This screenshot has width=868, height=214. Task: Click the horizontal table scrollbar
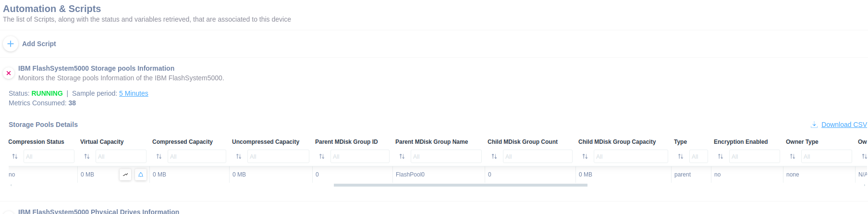click(460, 185)
